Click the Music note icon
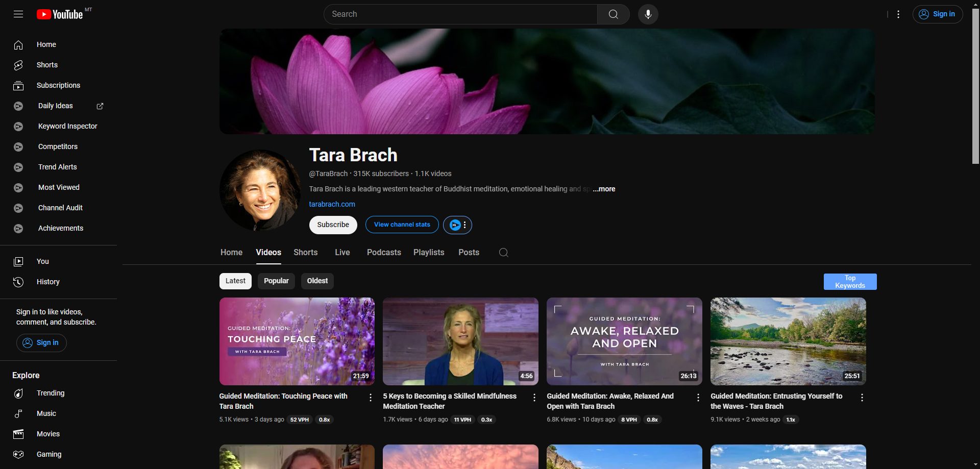Screen dimensions: 980x469 [18, 414]
